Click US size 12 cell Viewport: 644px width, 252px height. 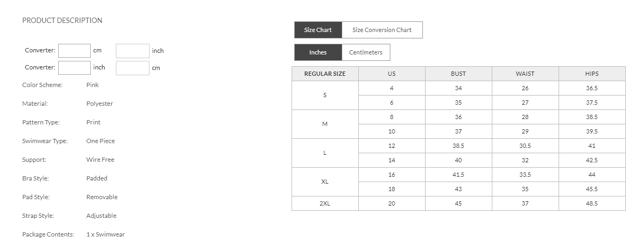(x=391, y=146)
